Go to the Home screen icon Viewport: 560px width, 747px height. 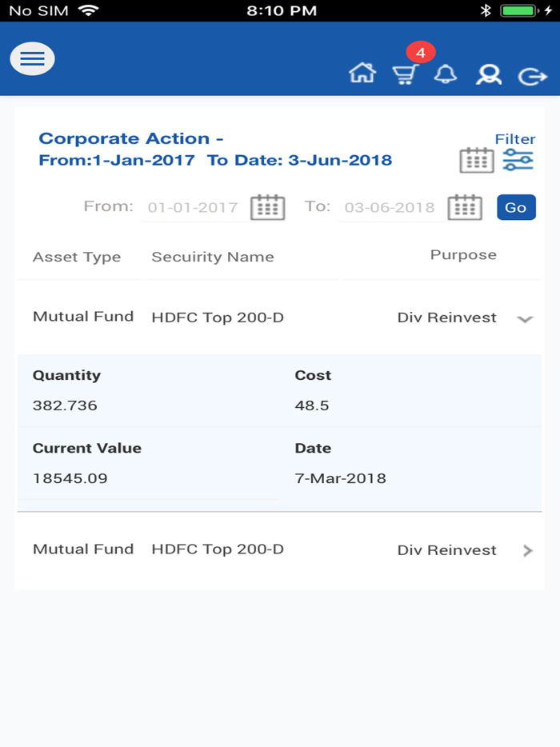tap(363, 74)
